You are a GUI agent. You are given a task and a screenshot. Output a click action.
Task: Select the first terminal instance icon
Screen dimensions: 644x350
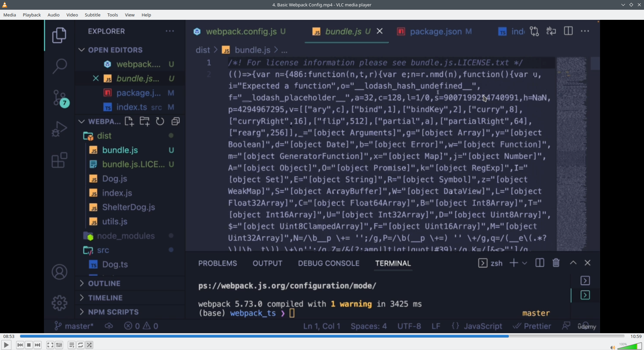click(x=585, y=280)
